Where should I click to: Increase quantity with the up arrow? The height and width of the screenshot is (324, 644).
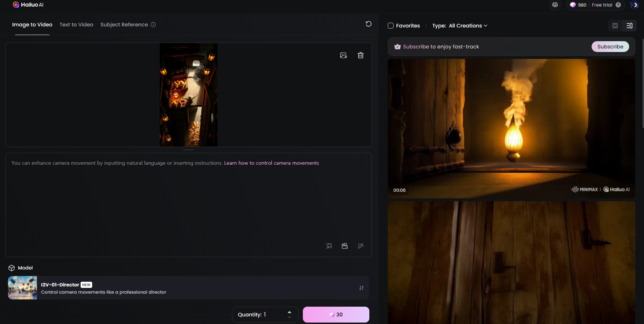pos(289,312)
